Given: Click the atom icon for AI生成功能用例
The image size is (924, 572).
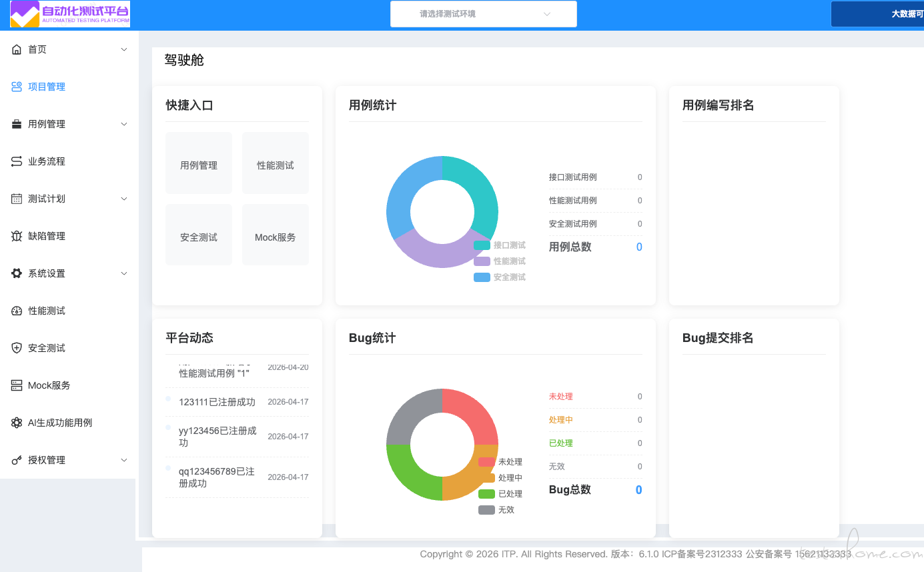Looking at the screenshot, I should [17, 423].
